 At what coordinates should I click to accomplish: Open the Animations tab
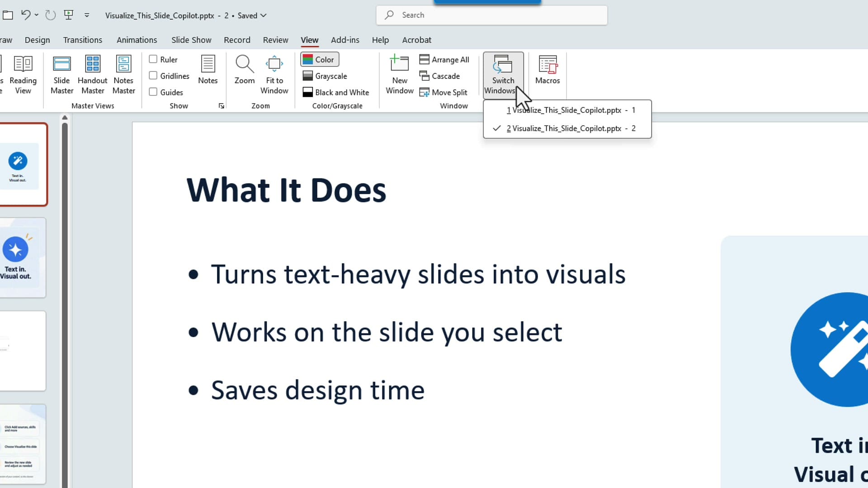point(137,40)
